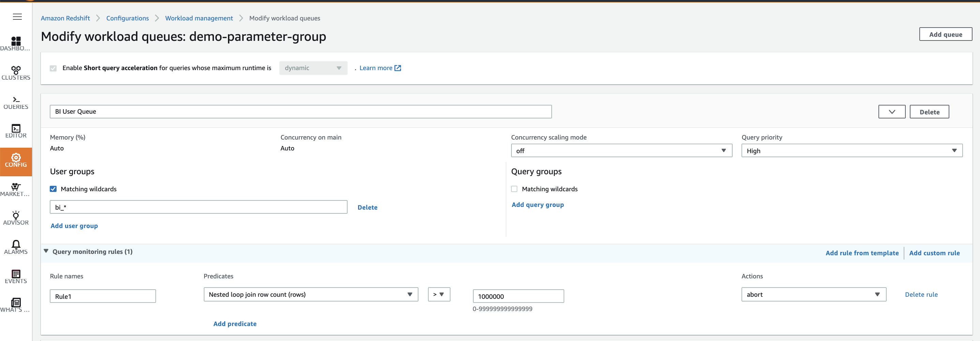The height and width of the screenshot is (341, 980).
Task: Delete the bi_* user group
Action: coord(367,207)
